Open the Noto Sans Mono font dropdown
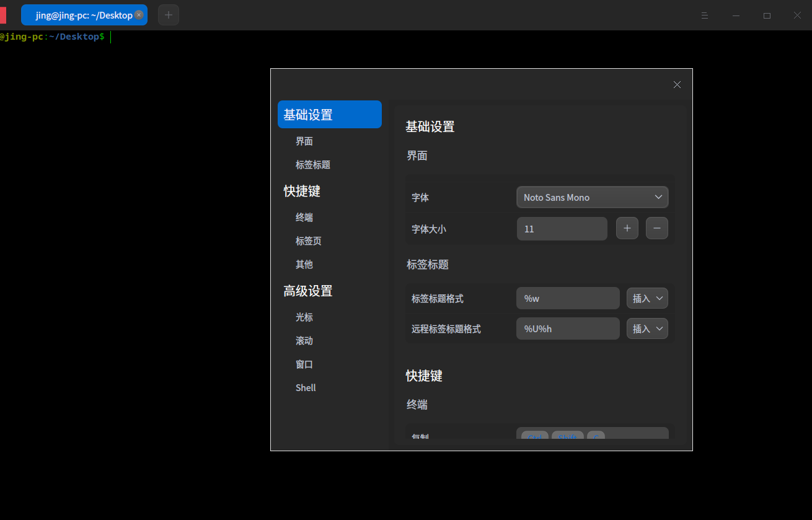The width and height of the screenshot is (812, 520). [592, 197]
